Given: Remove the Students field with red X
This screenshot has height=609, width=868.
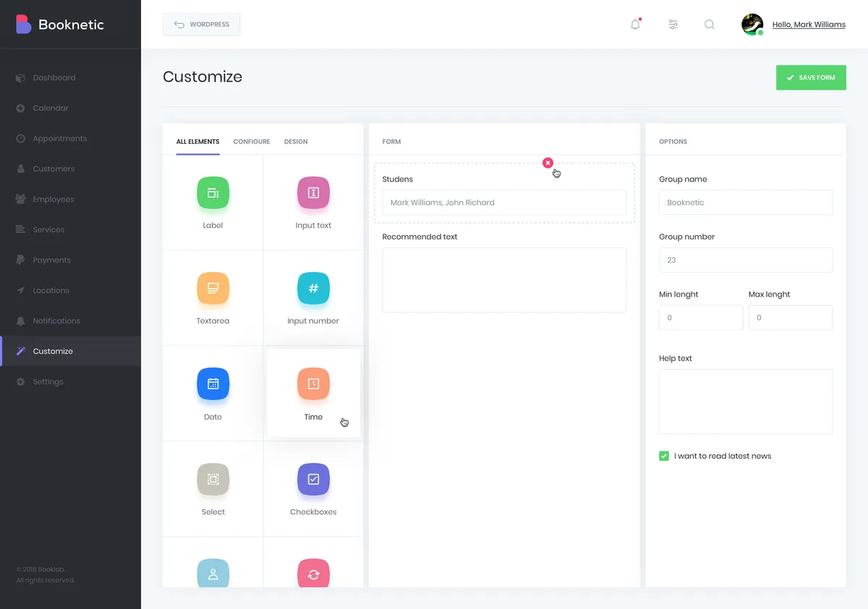Looking at the screenshot, I should point(548,163).
